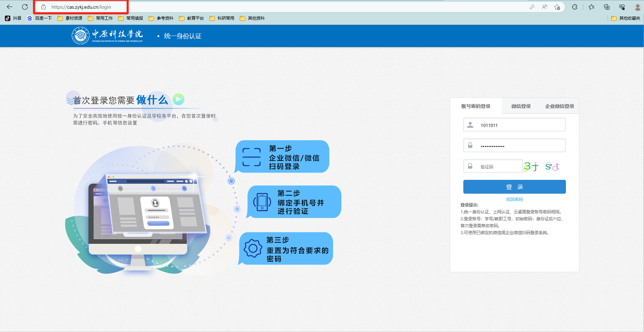Add this page to favorites via the star

pyautogui.click(x=557, y=7)
